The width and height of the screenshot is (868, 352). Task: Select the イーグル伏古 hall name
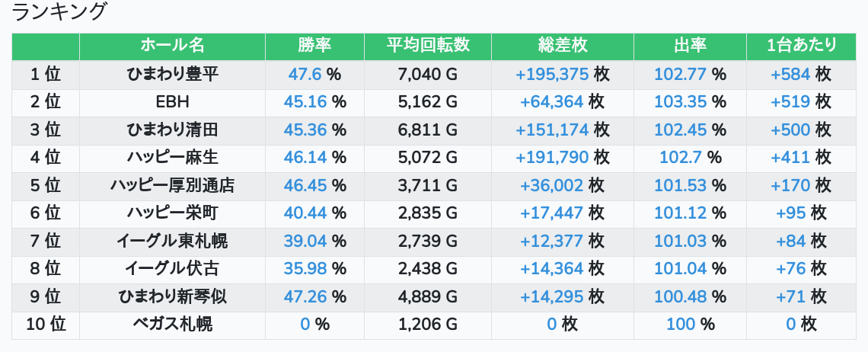172,269
